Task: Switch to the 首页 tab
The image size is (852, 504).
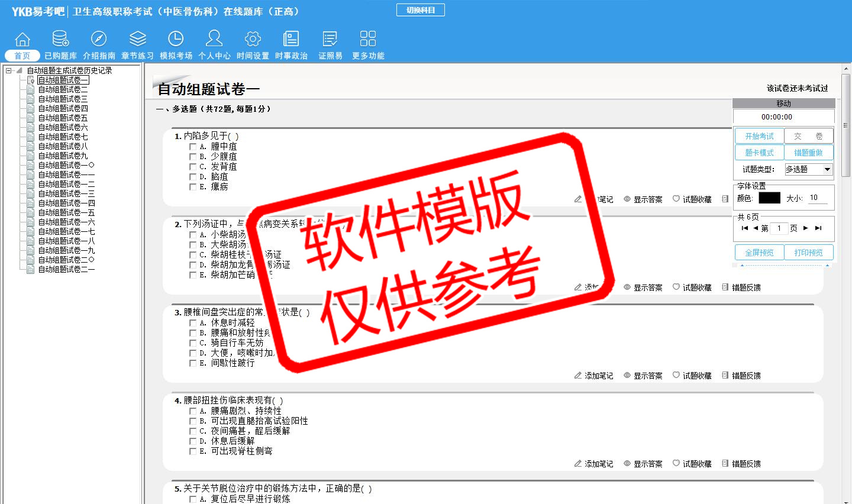Action: point(22,56)
